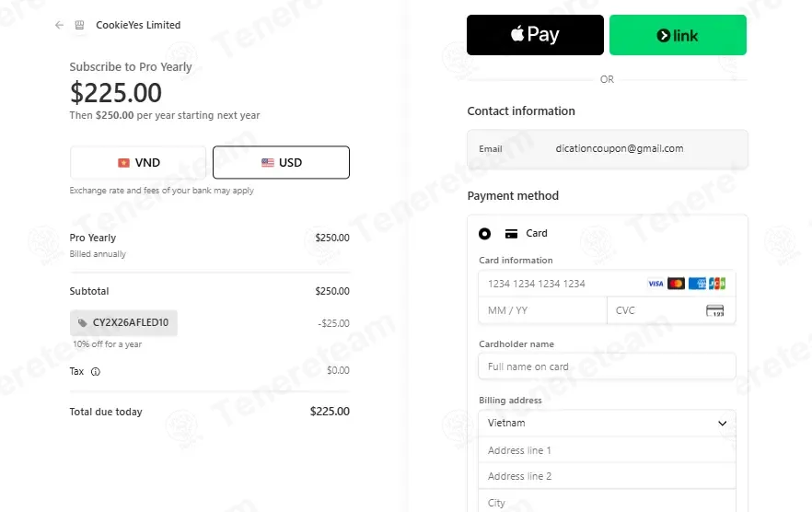Pay with the green Link button

tap(678, 35)
